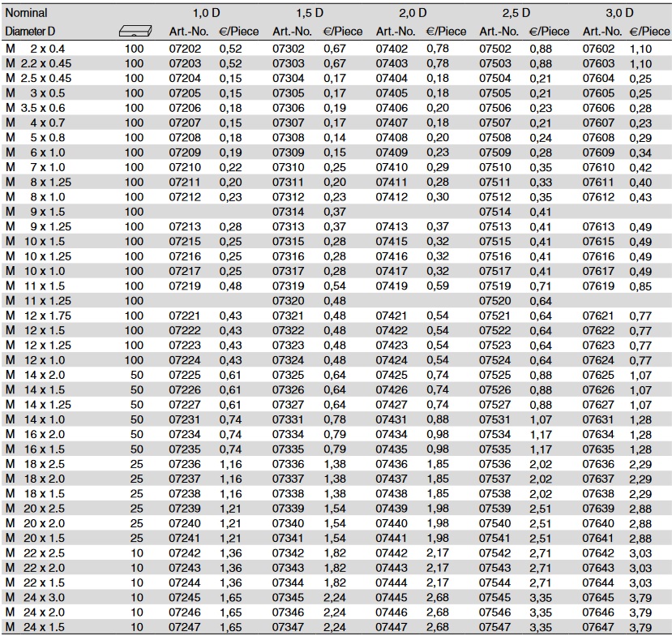Click article number 07425
The width and height of the screenshot is (672, 636).
click(x=392, y=375)
